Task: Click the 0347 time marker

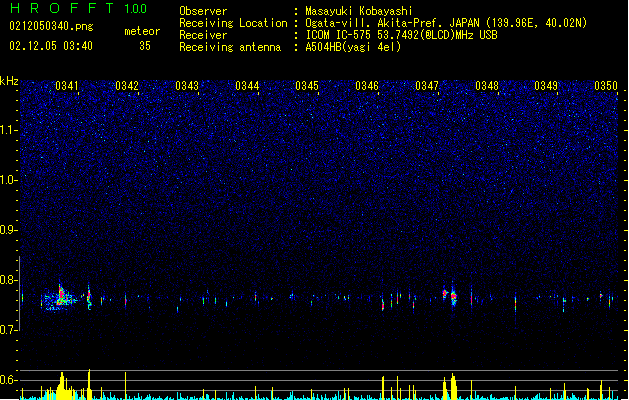Action: point(427,86)
